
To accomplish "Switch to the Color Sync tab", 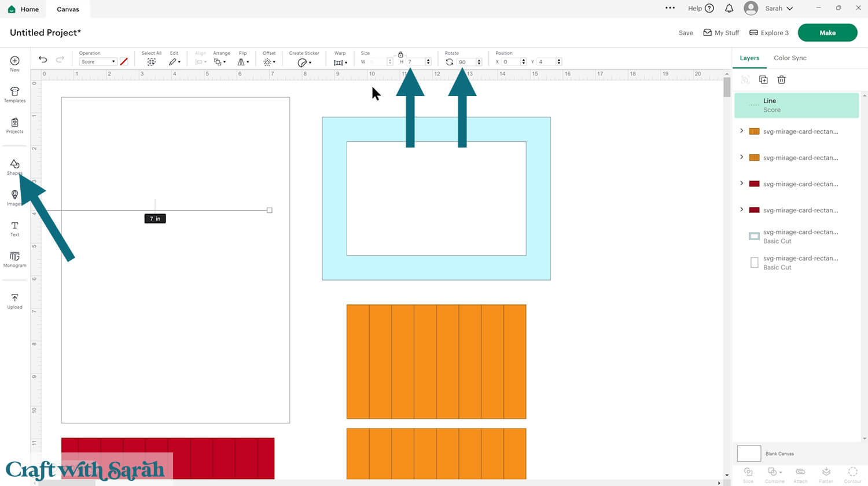I will click(x=790, y=58).
